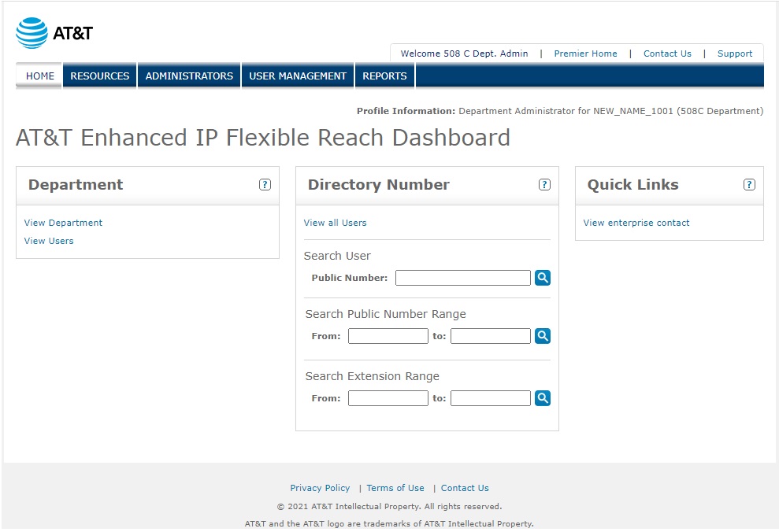Click the 2021 copyright notice text
The image size is (779, 532).
(x=389, y=506)
